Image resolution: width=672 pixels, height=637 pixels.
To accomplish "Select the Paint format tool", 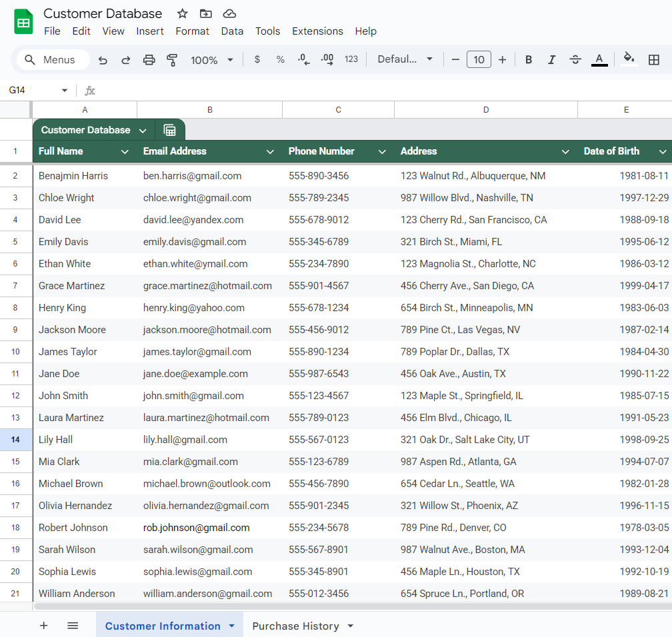I will pyautogui.click(x=172, y=60).
